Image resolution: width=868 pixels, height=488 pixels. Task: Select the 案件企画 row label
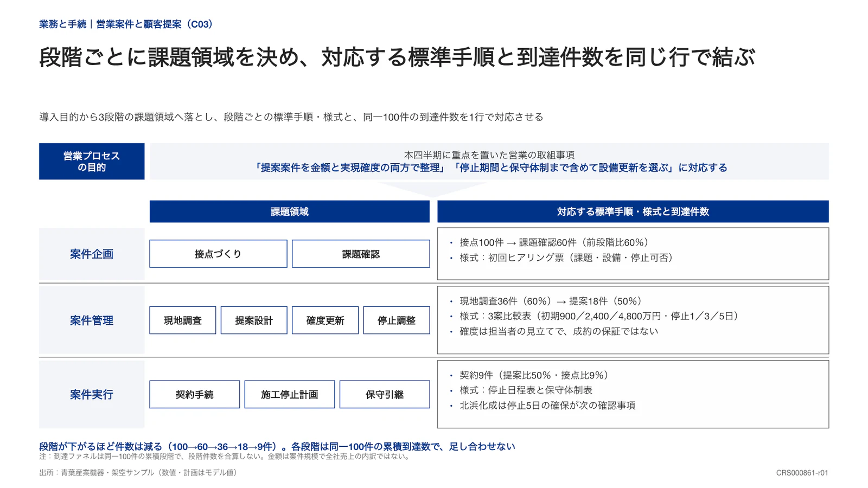(x=92, y=254)
